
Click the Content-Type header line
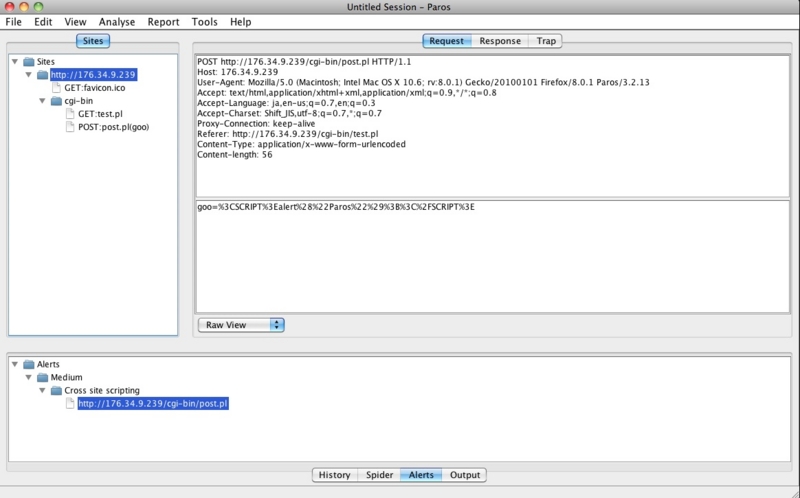click(302, 144)
